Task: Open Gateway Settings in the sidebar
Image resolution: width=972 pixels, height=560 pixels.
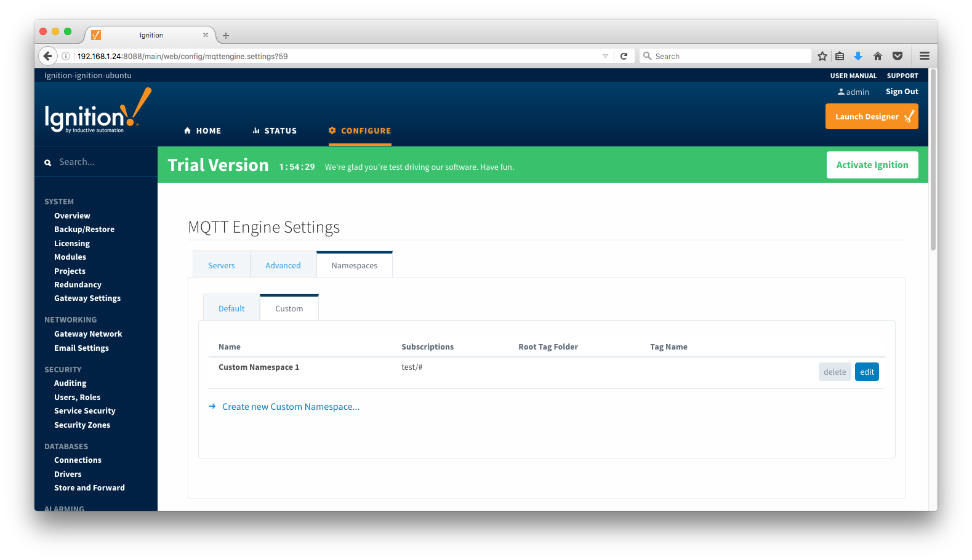Action: pos(87,298)
